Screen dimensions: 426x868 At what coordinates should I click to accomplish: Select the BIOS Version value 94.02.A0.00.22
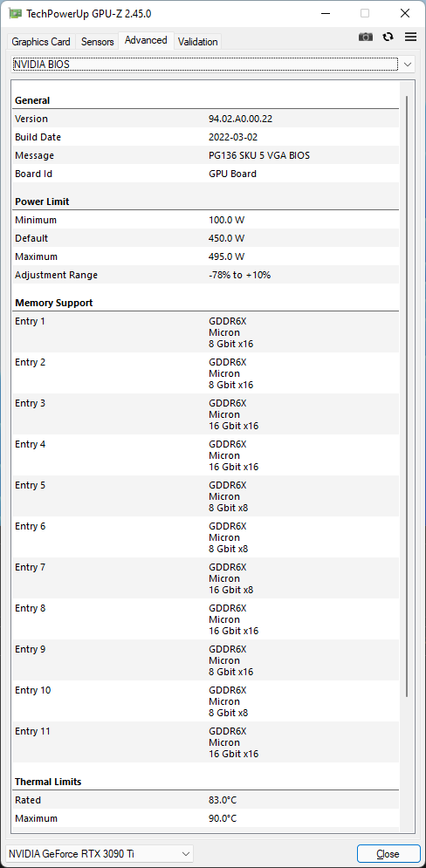click(x=240, y=119)
